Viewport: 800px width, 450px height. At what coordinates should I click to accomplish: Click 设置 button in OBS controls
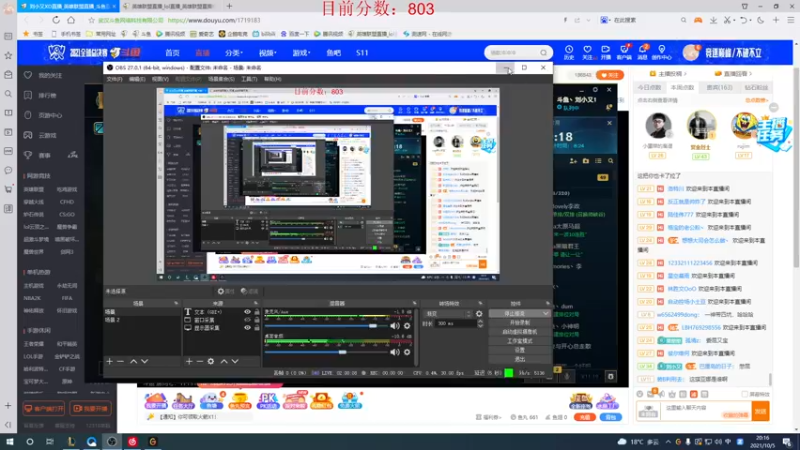(x=519, y=350)
